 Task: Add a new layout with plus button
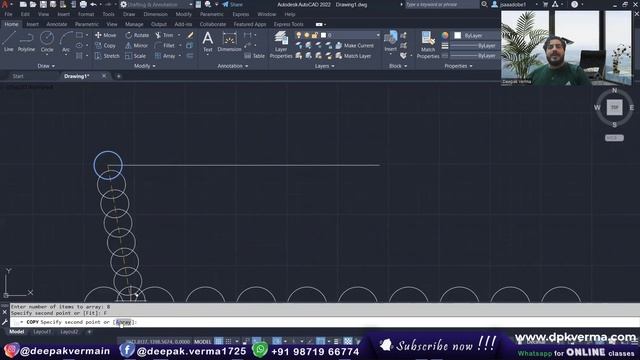tap(89, 332)
